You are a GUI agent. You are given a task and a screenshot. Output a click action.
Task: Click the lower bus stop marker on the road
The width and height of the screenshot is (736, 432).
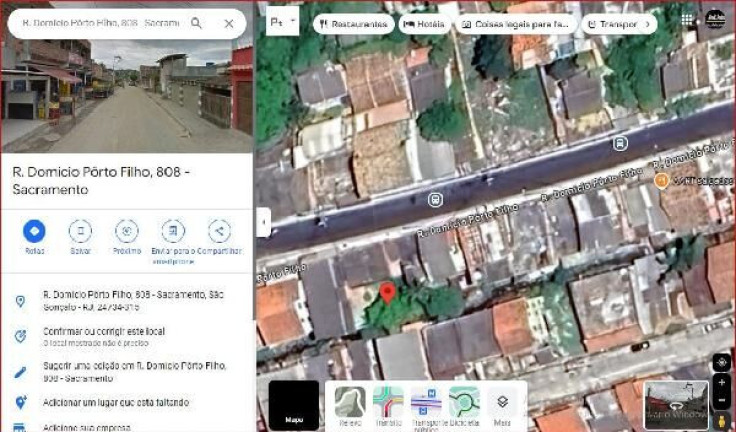pos(435,200)
